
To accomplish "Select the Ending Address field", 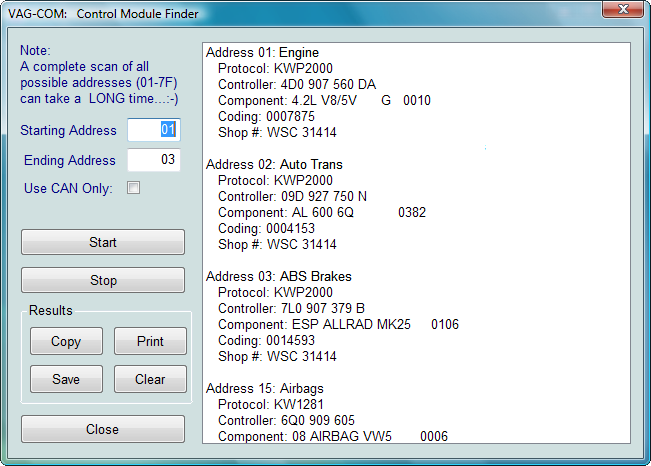I will [154, 160].
